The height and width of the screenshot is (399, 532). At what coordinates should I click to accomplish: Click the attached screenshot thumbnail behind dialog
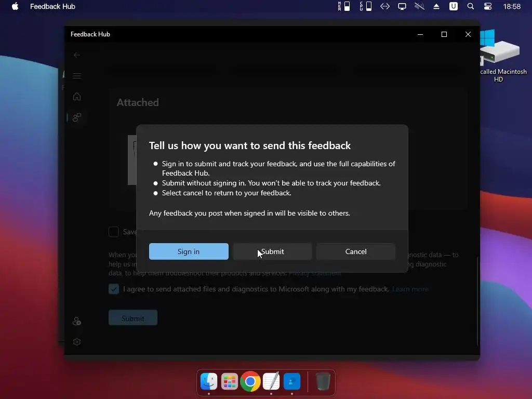coord(132,160)
